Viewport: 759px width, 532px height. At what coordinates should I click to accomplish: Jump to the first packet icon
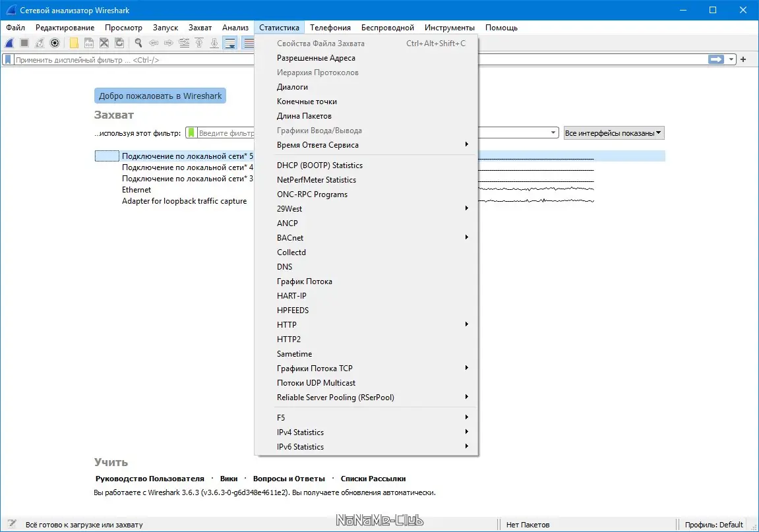[x=199, y=43]
